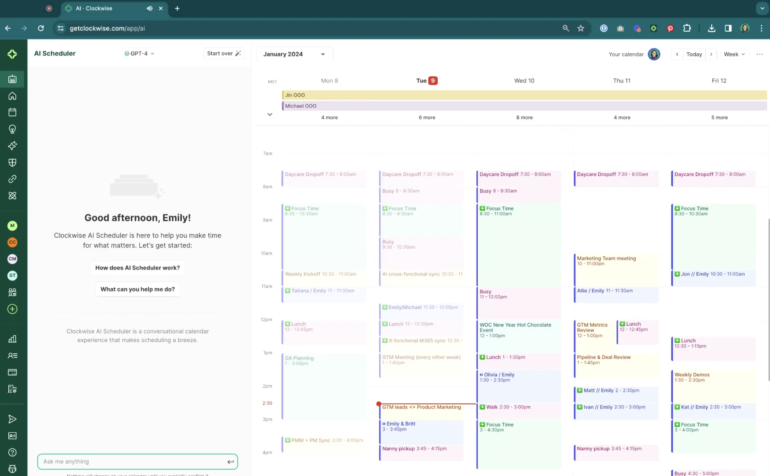Bookmark page with the star icon
Screen dimensions: 770x476
tap(581, 28)
